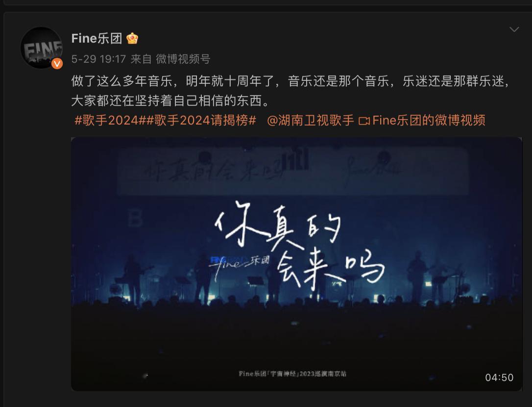Click the 宇宙神经 2023巡演南京站 caption
Image resolution: width=532 pixels, height=407 pixels.
click(x=292, y=374)
